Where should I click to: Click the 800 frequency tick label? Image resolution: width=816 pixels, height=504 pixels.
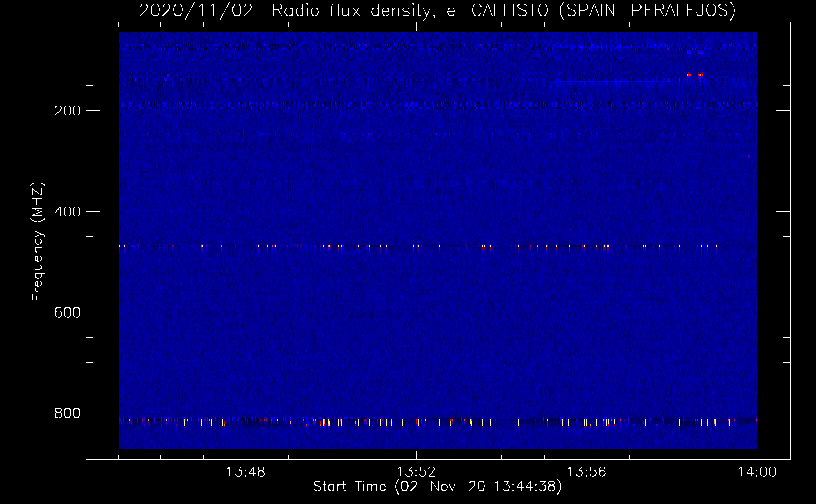click(68, 413)
